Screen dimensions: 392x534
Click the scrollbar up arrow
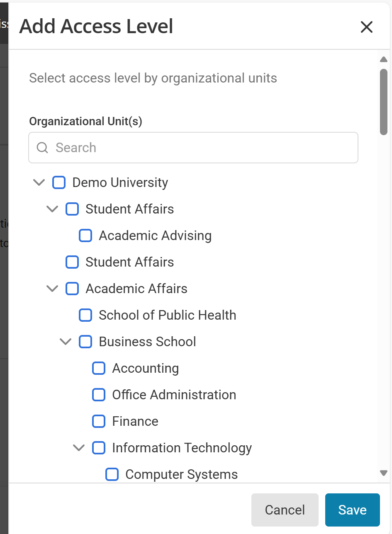coord(384,60)
